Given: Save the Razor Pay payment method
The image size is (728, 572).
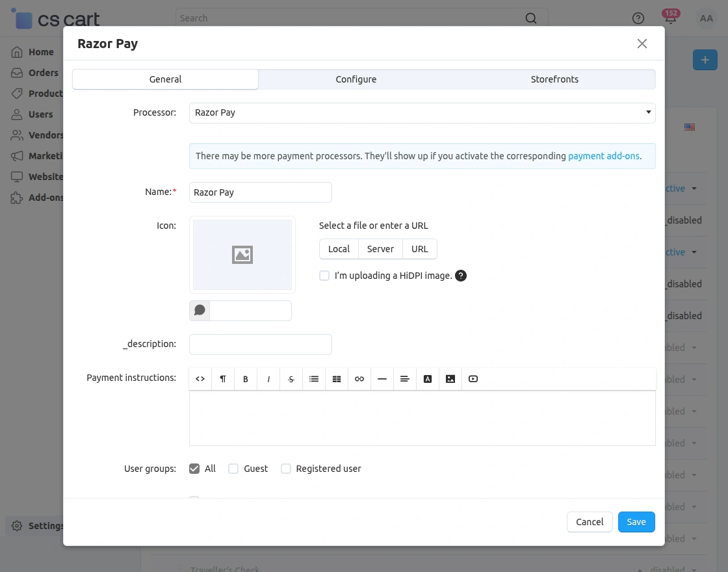Looking at the screenshot, I should coord(636,521).
